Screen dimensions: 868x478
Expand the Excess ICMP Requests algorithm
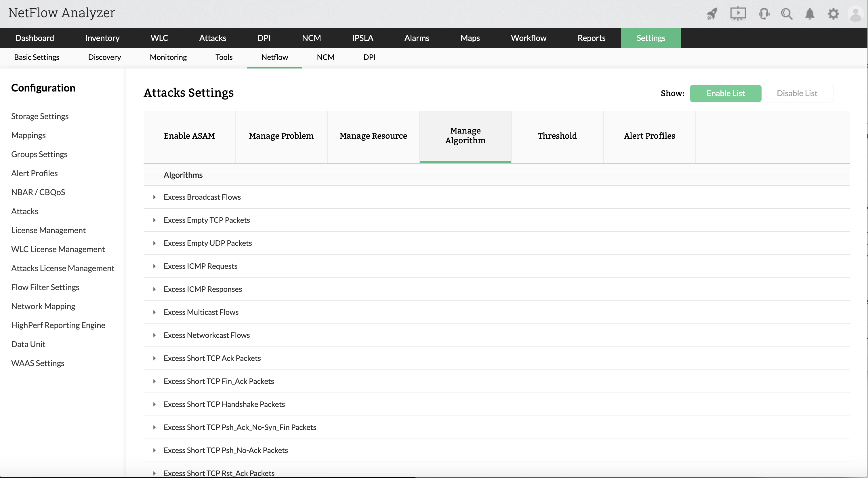point(154,266)
